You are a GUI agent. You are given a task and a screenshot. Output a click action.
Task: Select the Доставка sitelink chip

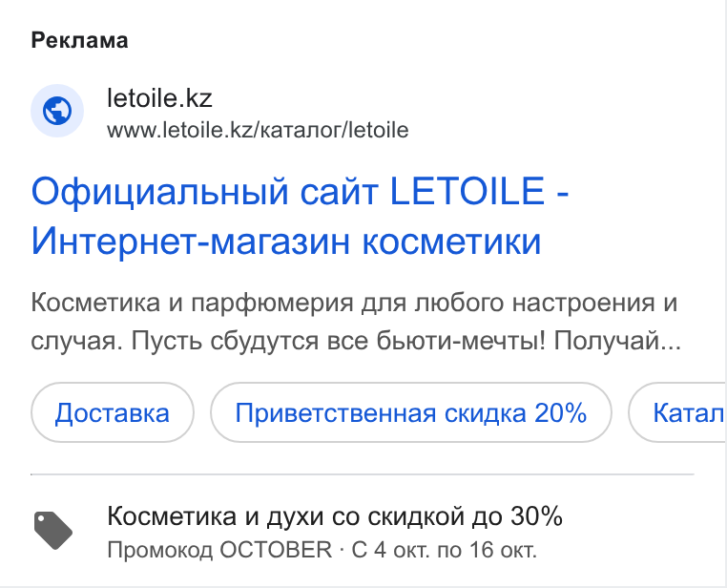[x=113, y=412]
